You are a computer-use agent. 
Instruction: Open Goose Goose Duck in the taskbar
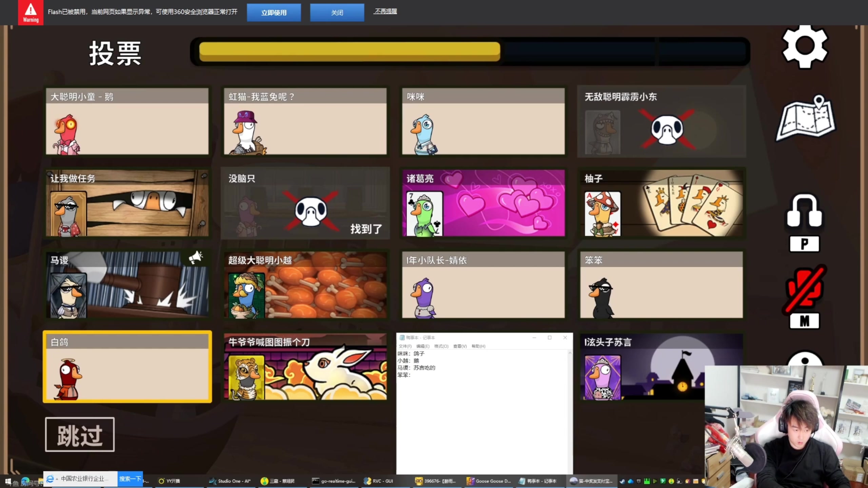point(489,481)
